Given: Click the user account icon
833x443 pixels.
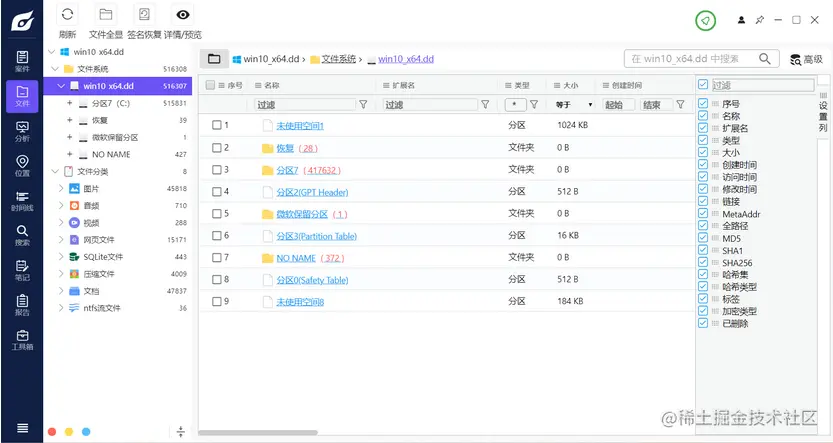Looking at the screenshot, I should (741, 20).
